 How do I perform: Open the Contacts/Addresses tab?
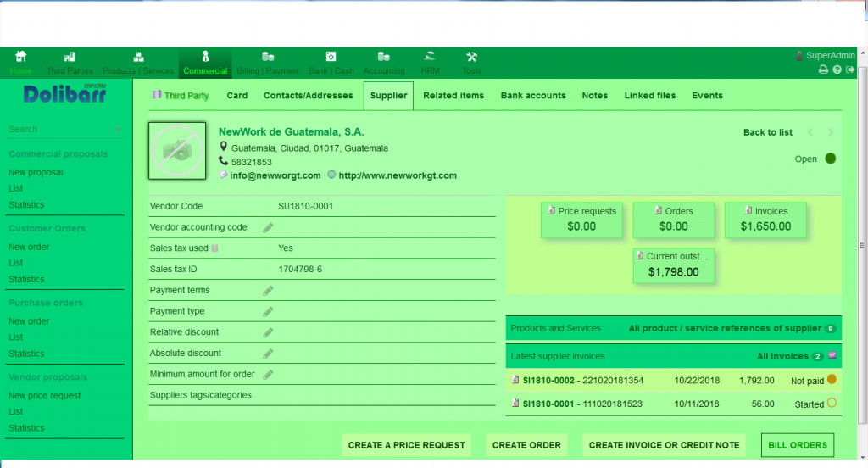point(308,96)
